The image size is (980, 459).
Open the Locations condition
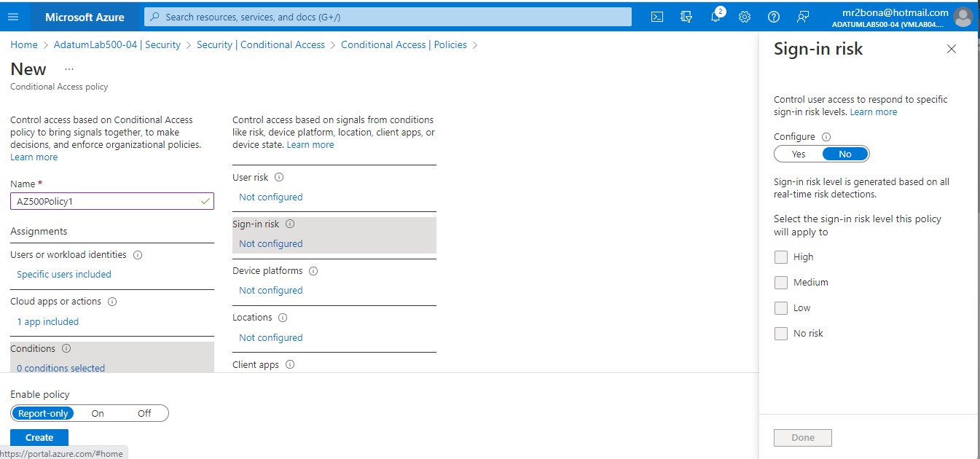[270, 337]
